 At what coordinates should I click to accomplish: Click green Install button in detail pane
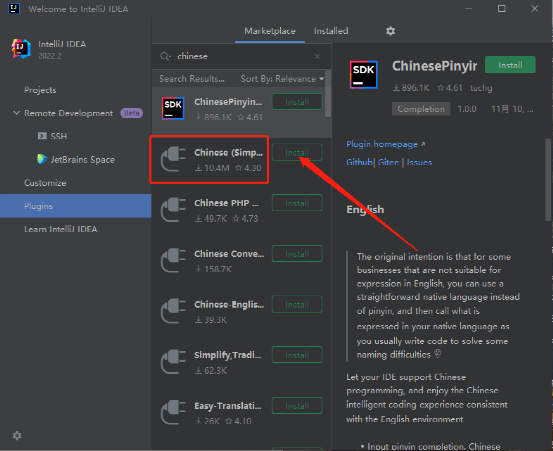[x=510, y=65]
